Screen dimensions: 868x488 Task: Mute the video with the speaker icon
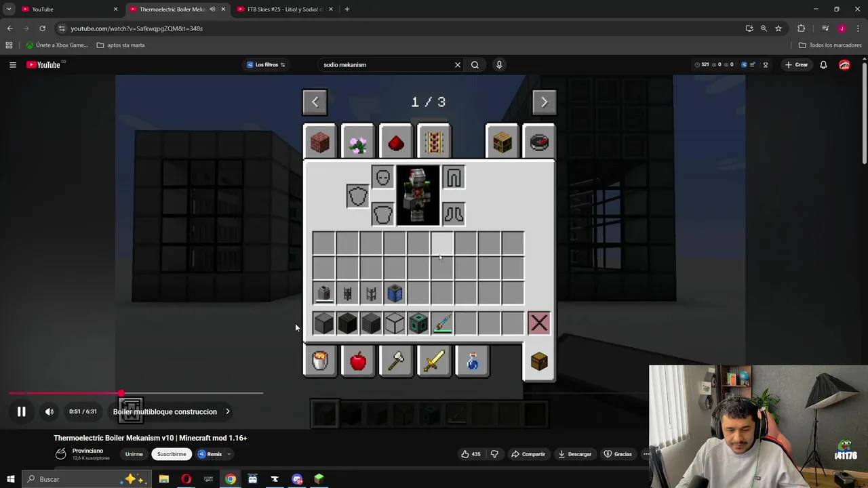tap(49, 411)
